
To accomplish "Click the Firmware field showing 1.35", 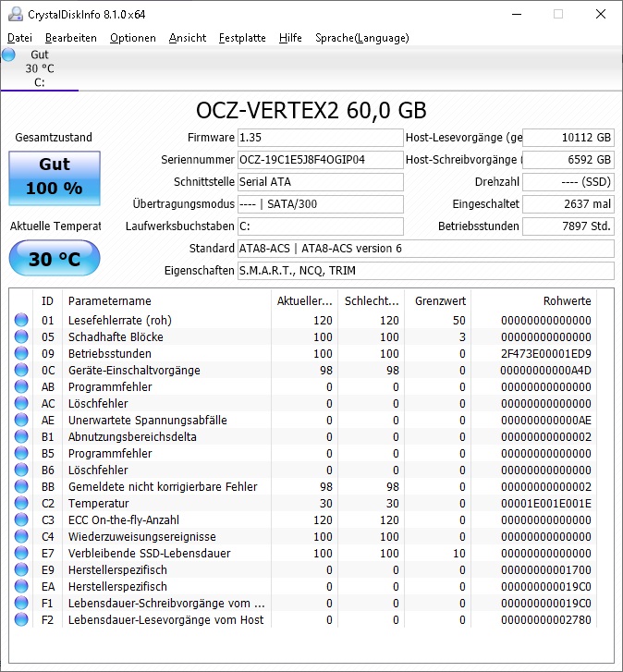I will [x=321, y=138].
